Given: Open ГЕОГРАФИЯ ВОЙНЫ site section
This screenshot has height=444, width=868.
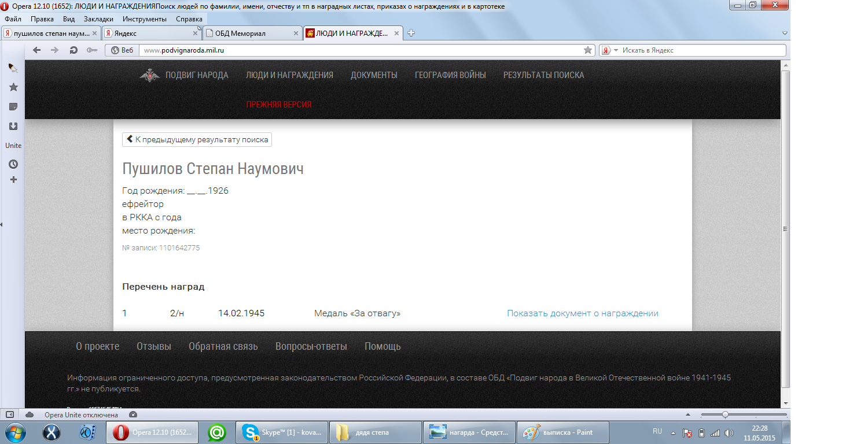Looking at the screenshot, I should coord(450,75).
